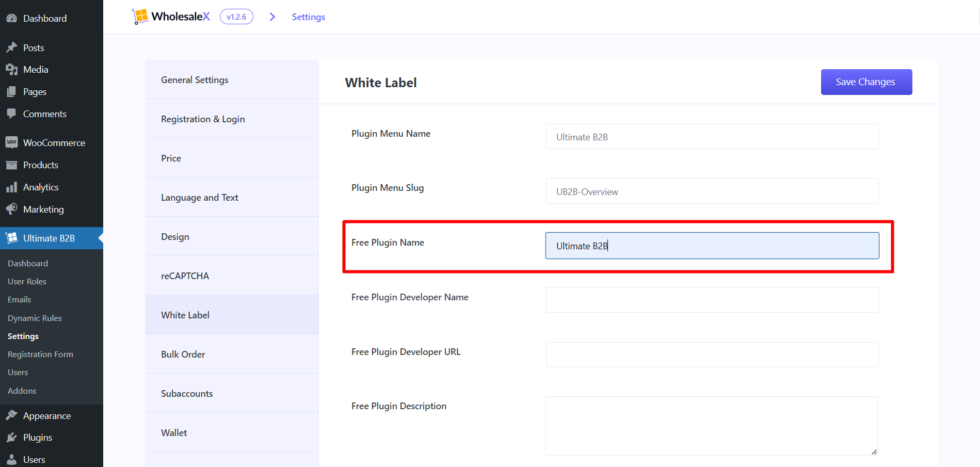The image size is (980, 467).
Task: Click the description textarea resize handle
Action: pos(874,452)
